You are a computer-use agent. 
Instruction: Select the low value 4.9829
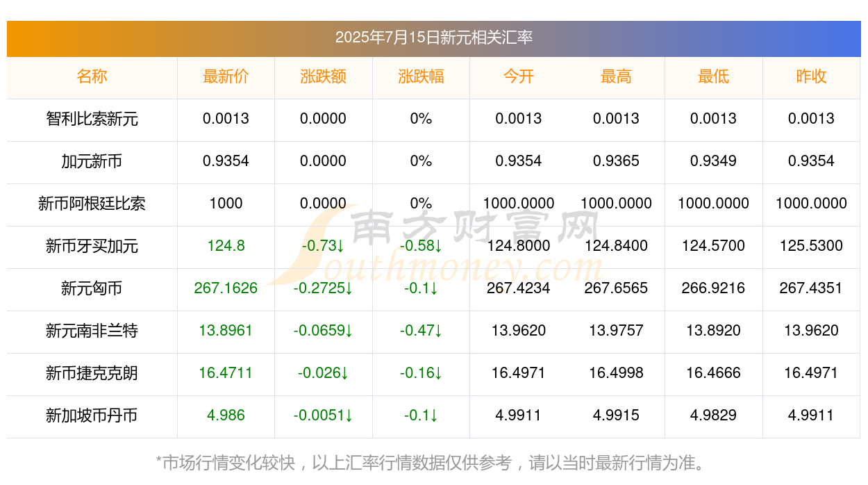click(x=713, y=416)
